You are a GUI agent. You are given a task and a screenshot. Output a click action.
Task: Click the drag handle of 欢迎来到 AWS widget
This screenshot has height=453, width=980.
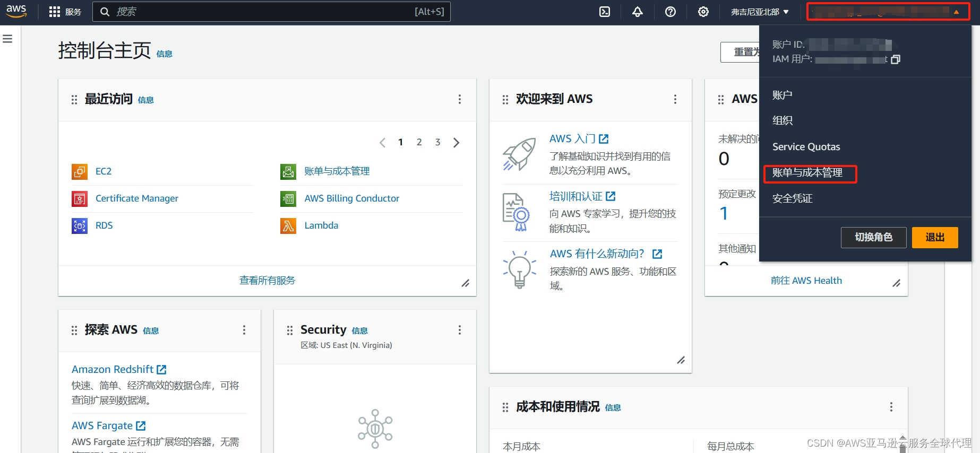coord(505,100)
